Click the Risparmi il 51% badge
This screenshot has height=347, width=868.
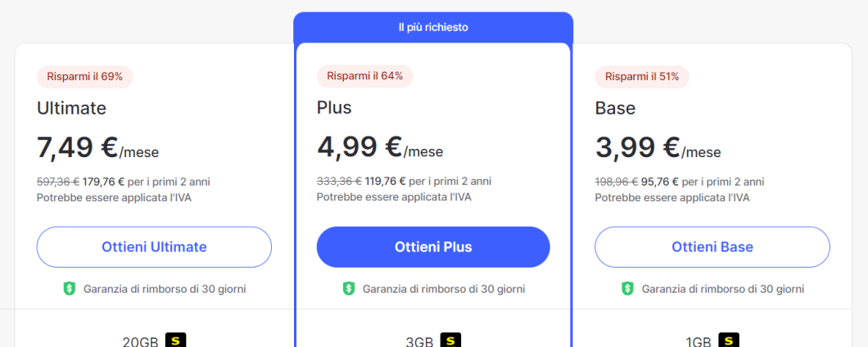click(x=642, y=77)
